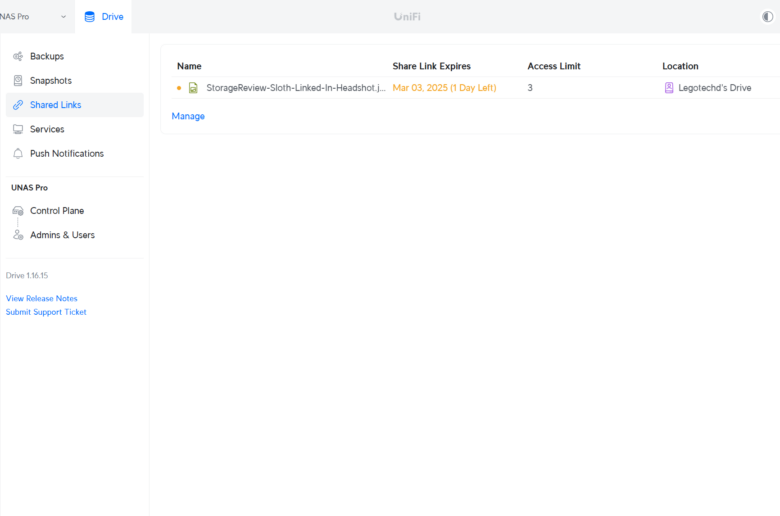Click the Shared Links chain icon
Viewport: 780px width, 516px height.
(x=18, y=105)
